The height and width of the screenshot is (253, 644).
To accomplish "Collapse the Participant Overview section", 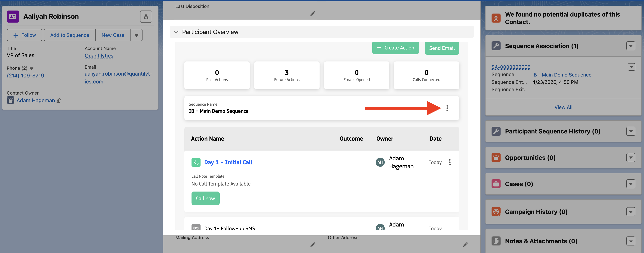I will click(176, 32).
